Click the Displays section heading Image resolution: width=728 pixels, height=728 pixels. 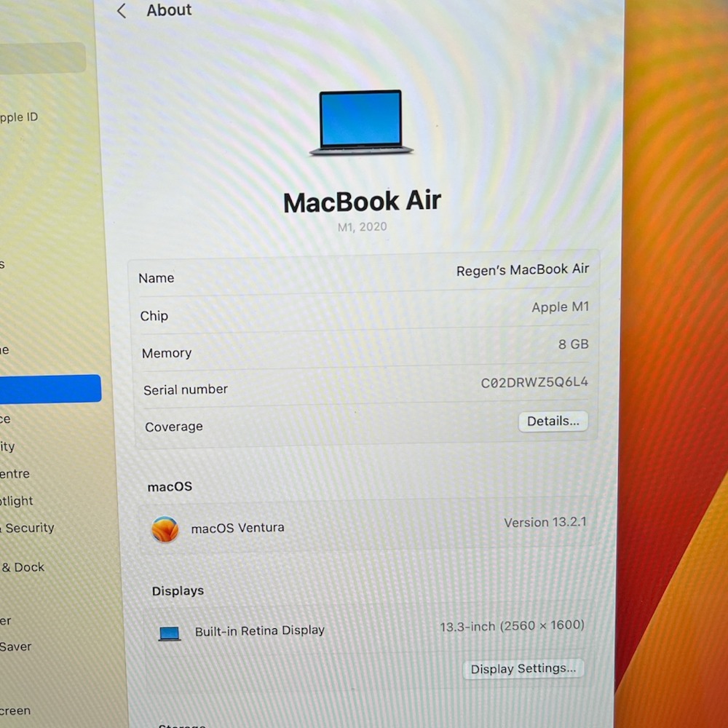pyautogui.click(x=178, y=590)
